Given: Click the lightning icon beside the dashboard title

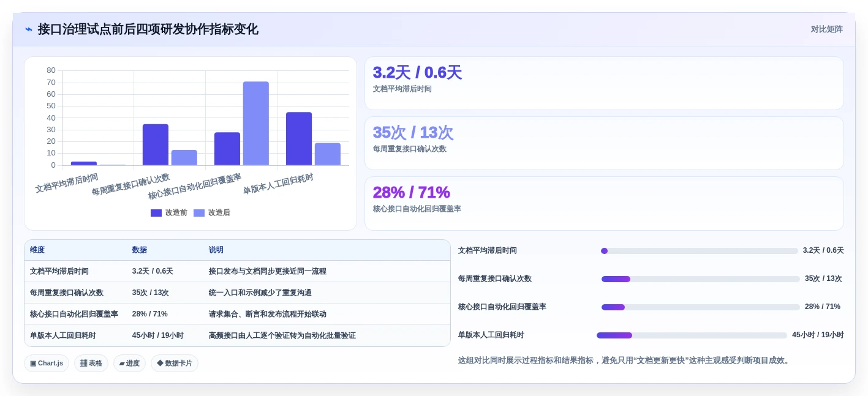Looking at the screenshot, I should coord(29,29).
